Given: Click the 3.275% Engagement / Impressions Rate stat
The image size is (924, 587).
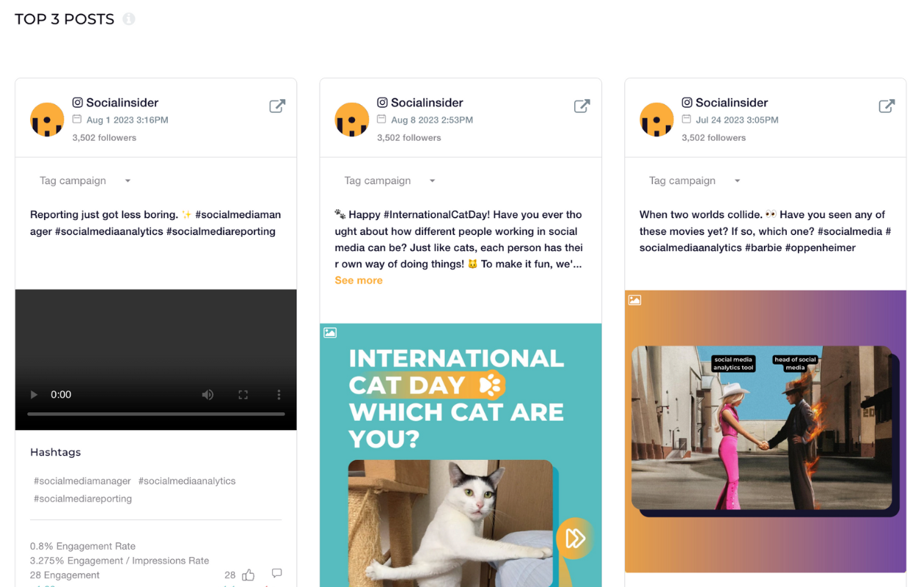Looking at the screenshot, I should (120, 561).
